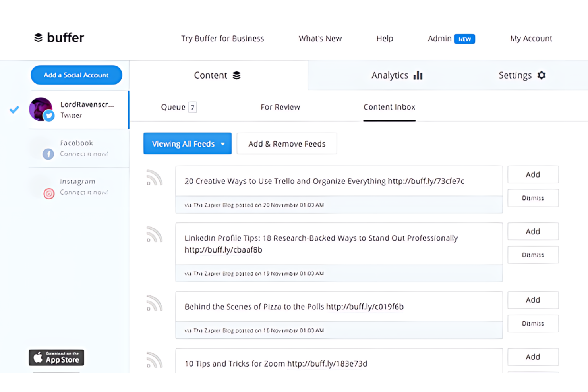Click the NEW badge next to Admin
Screen dimensions: 588x392
[464, 39]
